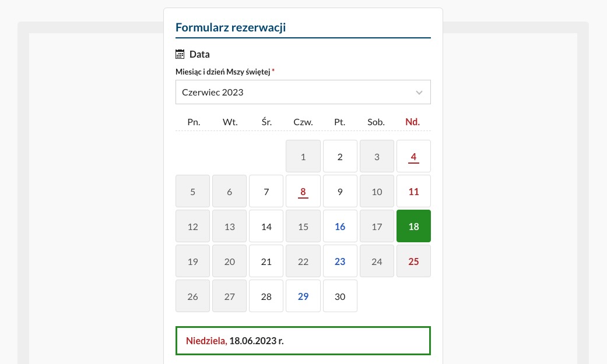607x364 pixels.
Task: Choose the blue date 29
Action: [x=303, y=296]
